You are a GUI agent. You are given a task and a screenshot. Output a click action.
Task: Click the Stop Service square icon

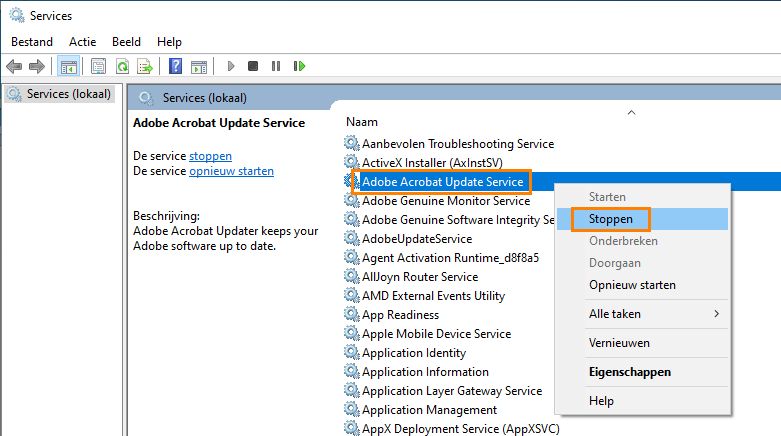pyautogui.click(x=253, y=66)
